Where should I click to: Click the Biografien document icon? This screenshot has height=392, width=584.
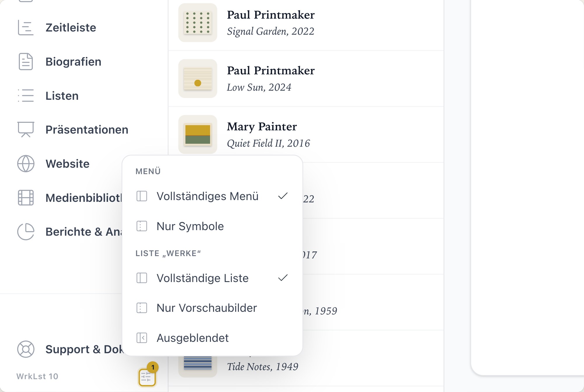pyautogui.click(x=26, y=62)
